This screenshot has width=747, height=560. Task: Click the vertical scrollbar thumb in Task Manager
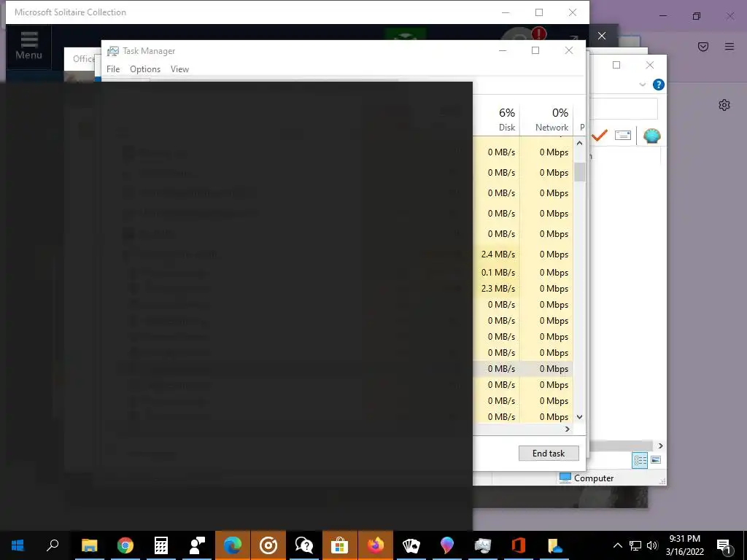(x=579, y=172)
